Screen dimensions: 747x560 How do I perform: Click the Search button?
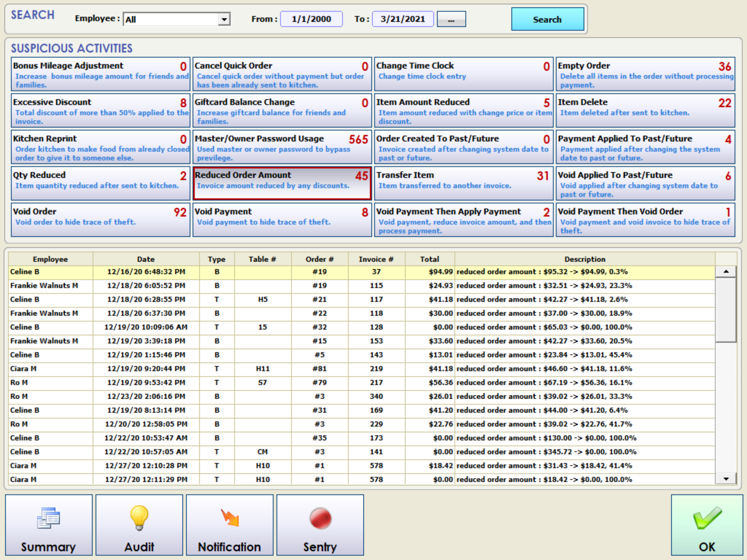coord(548,19)
